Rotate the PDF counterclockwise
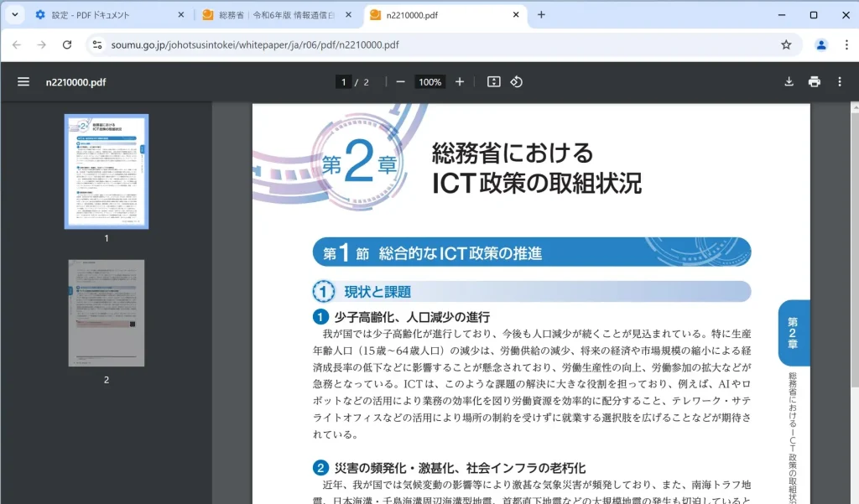859x504 pixels. [x=517, y=81]
